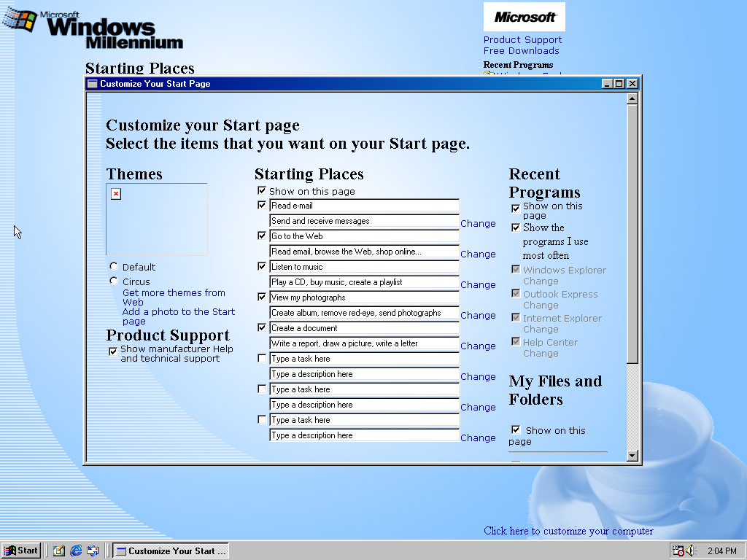Open the third quick launch icon
Viewport: 747px width, 560px height.
click(x=93, y=551)
